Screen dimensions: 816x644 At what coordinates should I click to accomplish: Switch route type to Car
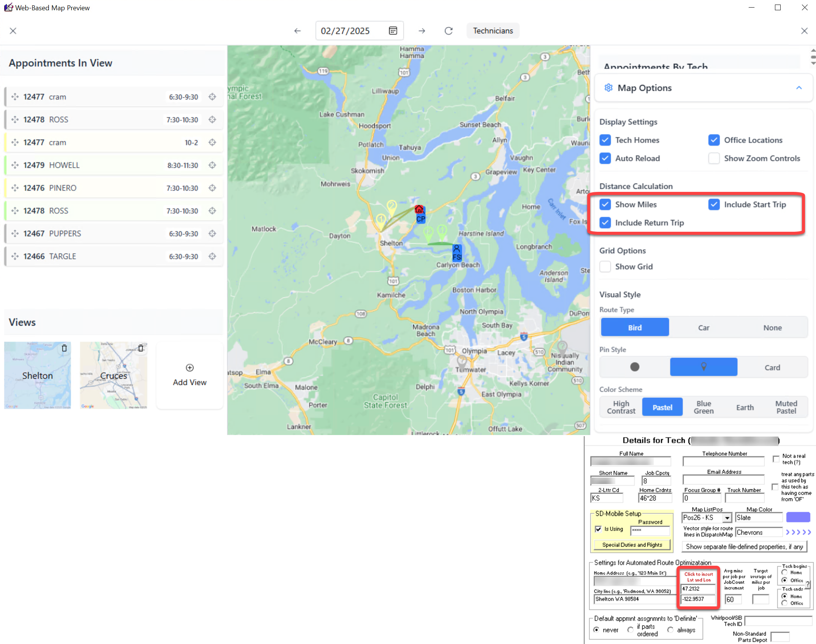[x=704, y=328]
